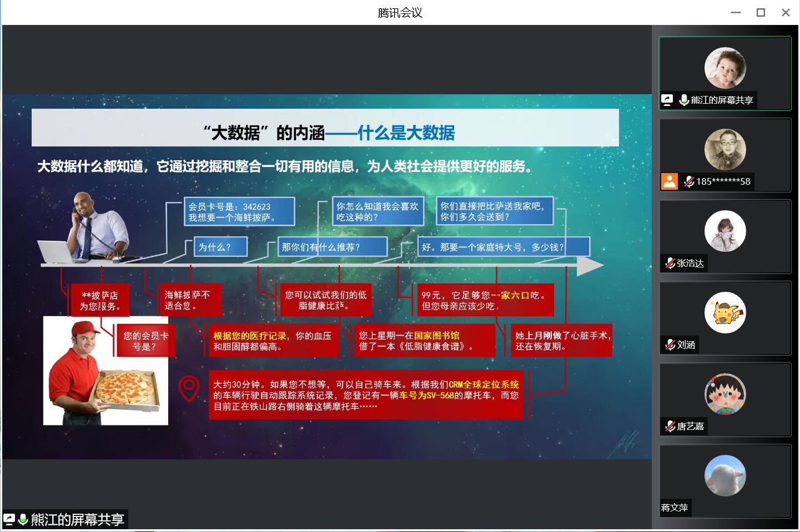Minimize the 腾讯会议 window

[x=736, y=12]
